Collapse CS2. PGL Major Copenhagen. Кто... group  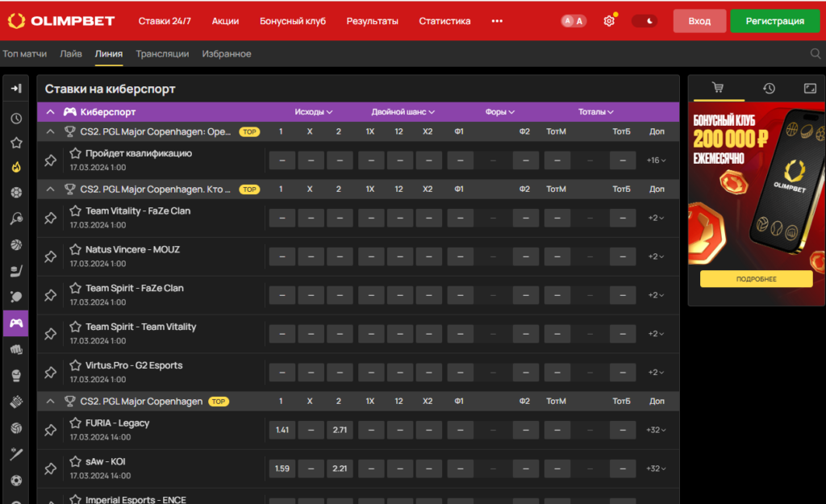click(x=51, y=189)
